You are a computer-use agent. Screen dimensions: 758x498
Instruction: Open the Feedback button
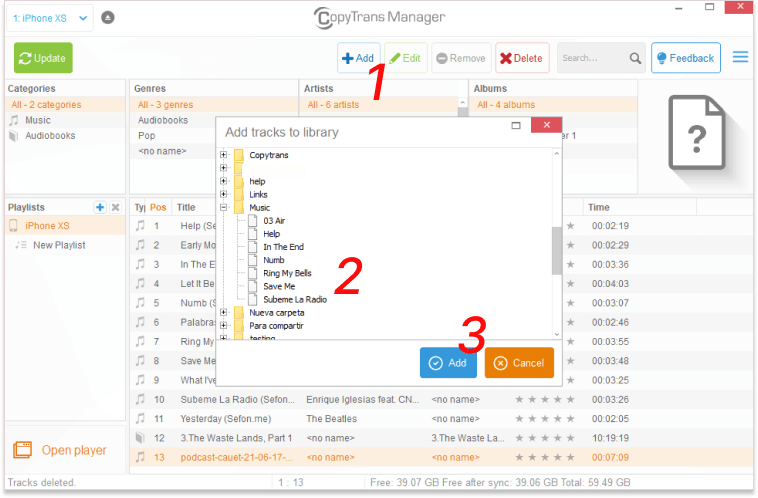pos(685,58)
